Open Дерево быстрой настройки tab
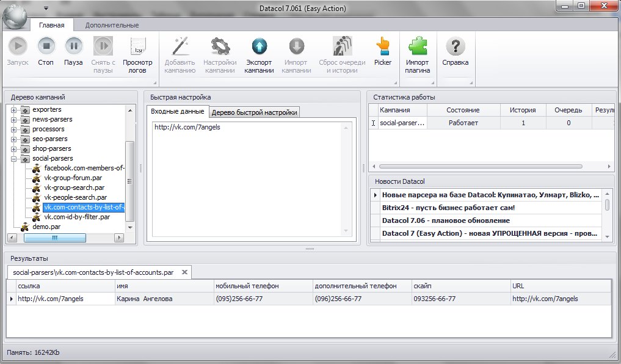This screenshot has height=364, width=621. point(254,112)
